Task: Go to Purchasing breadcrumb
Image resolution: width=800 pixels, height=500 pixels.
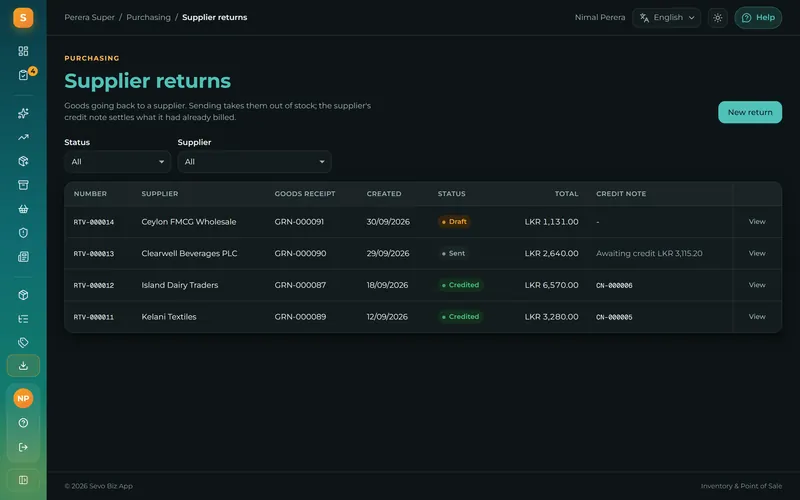Action: (148, 17)
